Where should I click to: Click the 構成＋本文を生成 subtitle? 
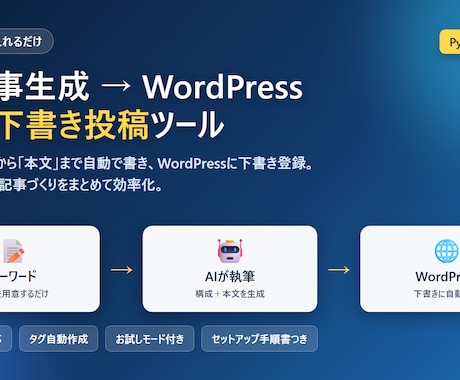230,294
